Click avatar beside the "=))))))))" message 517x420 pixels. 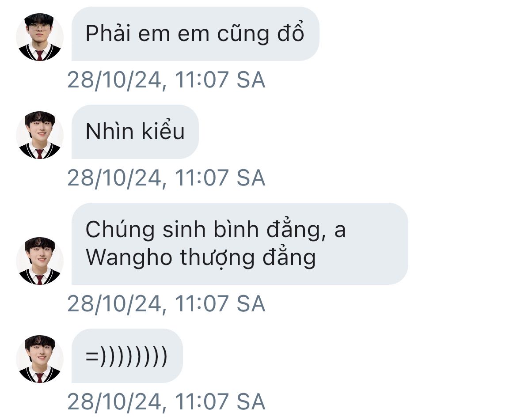click(40, 359)
